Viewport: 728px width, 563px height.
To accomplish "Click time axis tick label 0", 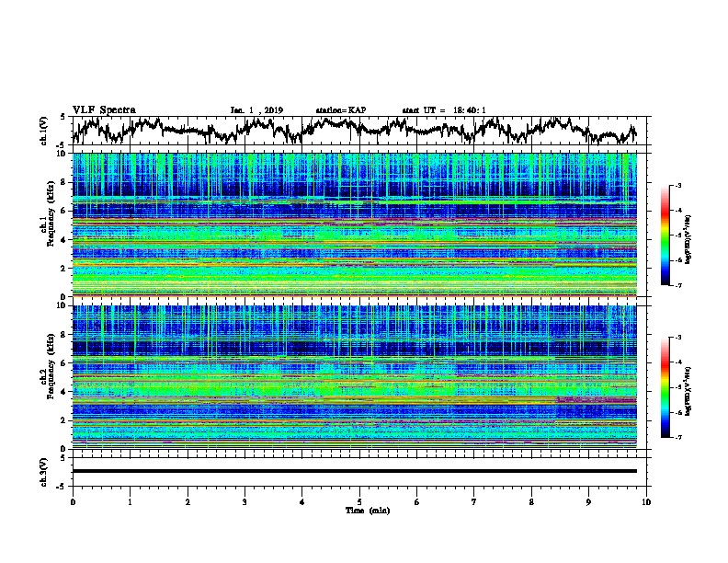I will [x=73, y=502].
